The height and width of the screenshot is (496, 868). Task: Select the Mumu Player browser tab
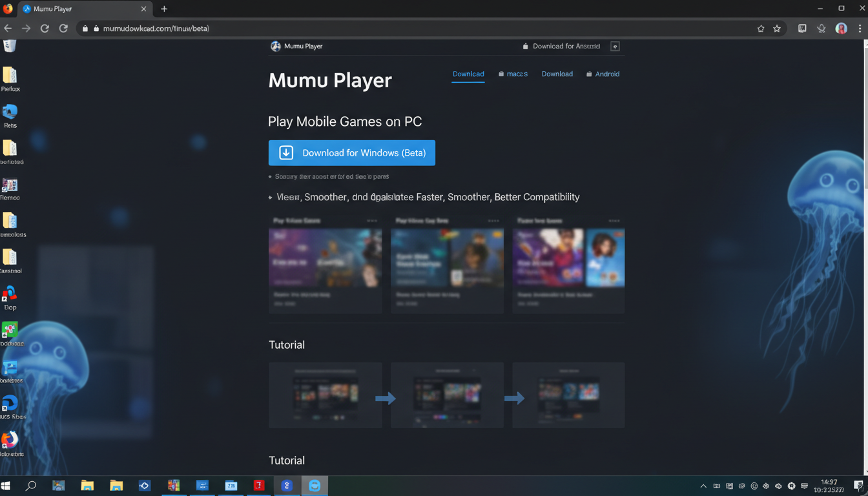[x=84, y=9]
